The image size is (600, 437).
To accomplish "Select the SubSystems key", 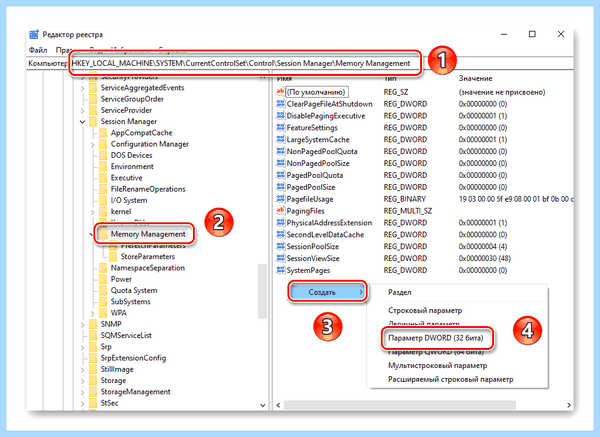I will 130,302.
